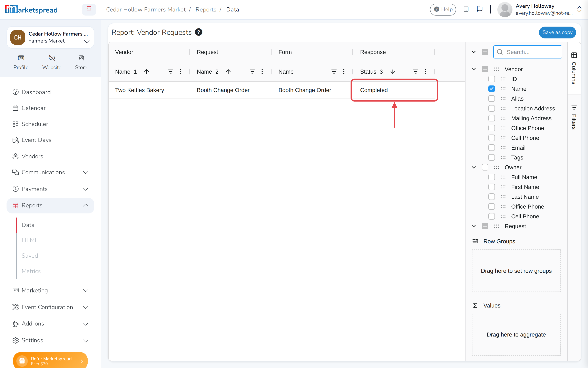Click the pin sidebar icon

[89, 9]
